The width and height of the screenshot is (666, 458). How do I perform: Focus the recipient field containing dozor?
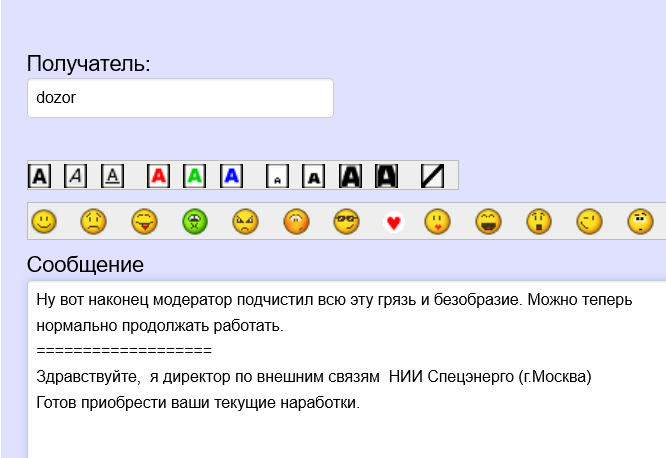click(181, 98)
